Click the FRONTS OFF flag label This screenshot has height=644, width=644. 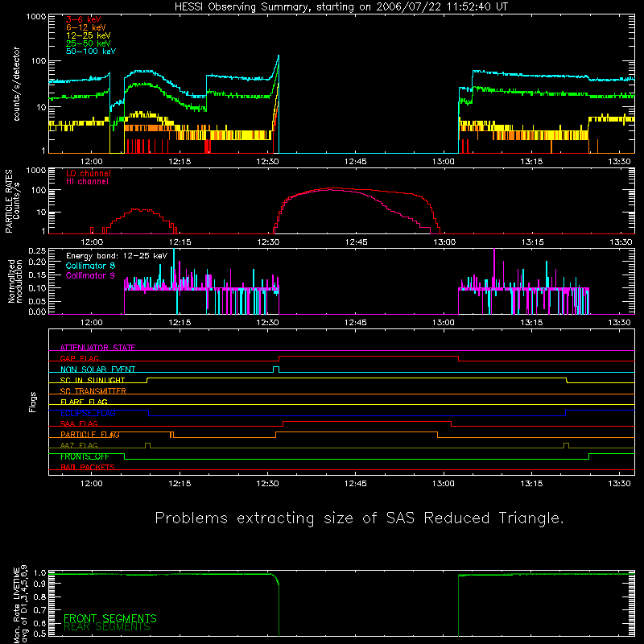[85, 456]
